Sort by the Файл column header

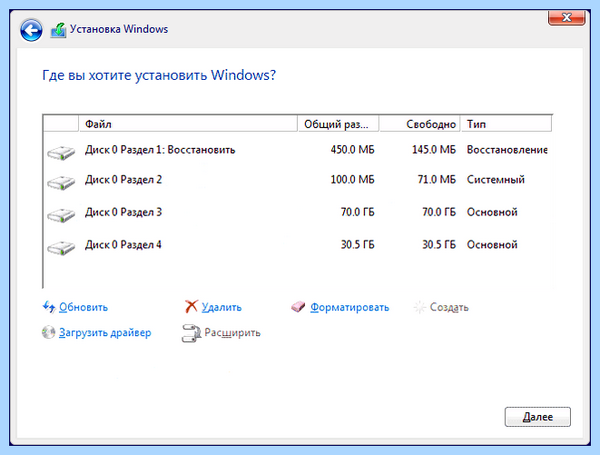click(188, 124)
